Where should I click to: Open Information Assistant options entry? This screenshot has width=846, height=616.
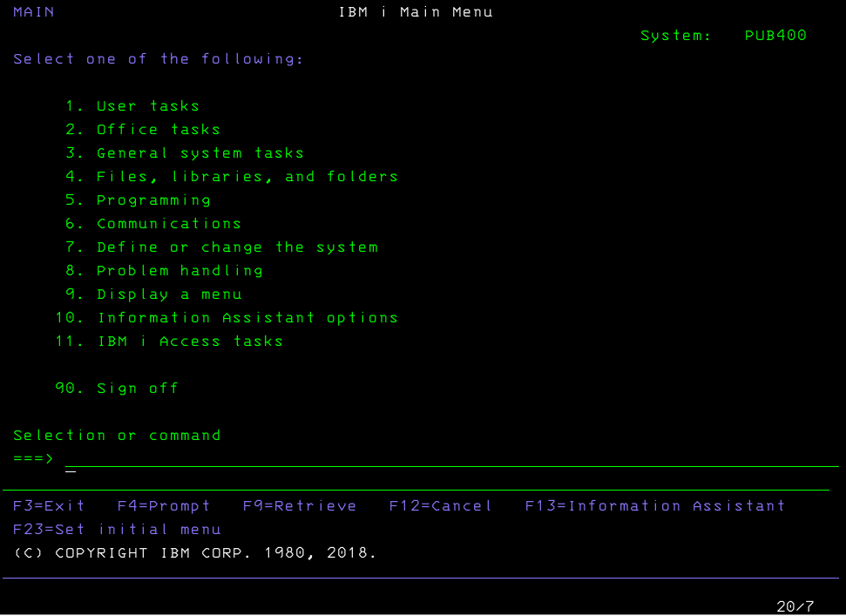click(227, 318)
